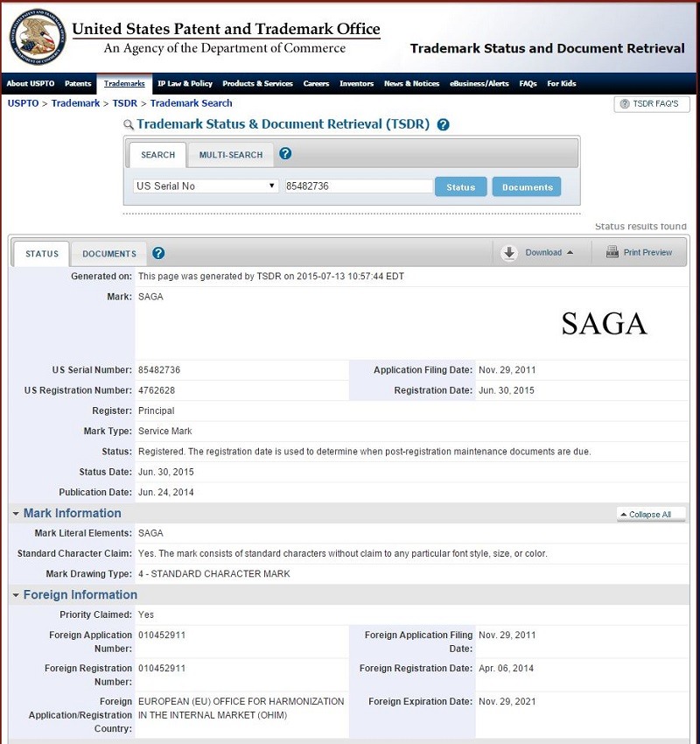The height and width of the screenshot is (744, 700).
Task: Open the For Kids menu item
Action: click(562, 83)
